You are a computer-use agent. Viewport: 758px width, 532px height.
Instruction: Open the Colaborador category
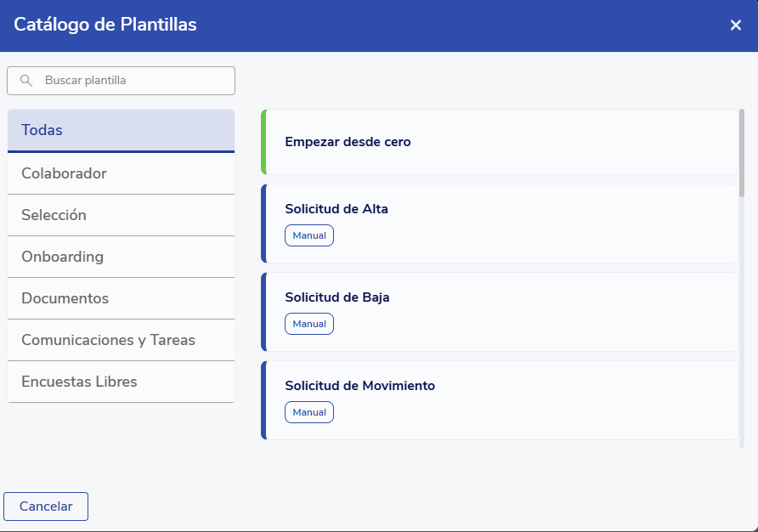pyautogui.click(x=121, y=173)
